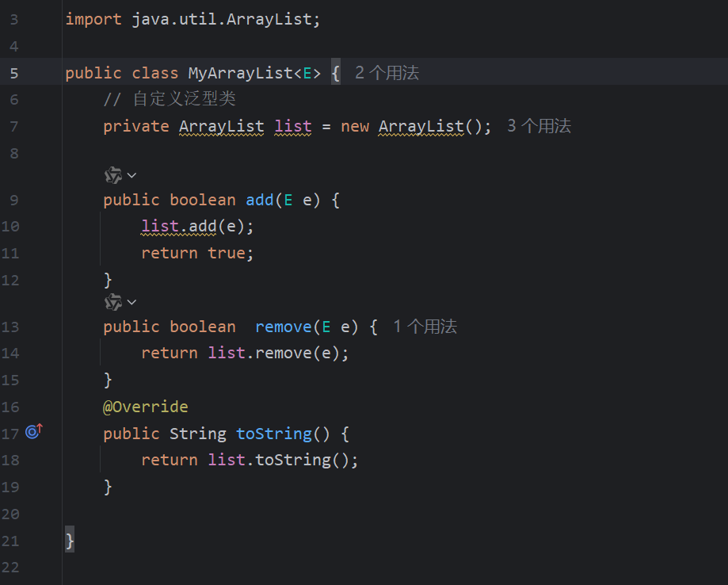Viewport: 728px width, 585px height.
Task: Open the '2 个用法' usages hint for MyArrayList
Action: (387, 73)
